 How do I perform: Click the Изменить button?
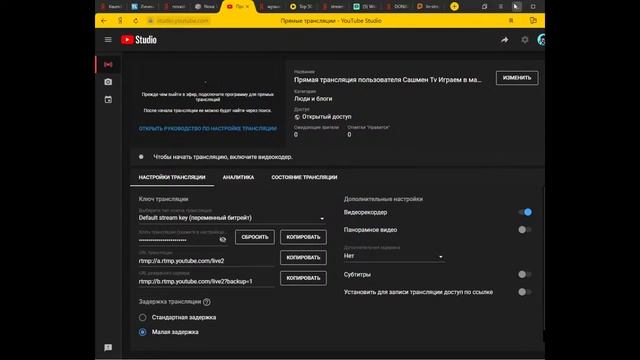point(517,78)
